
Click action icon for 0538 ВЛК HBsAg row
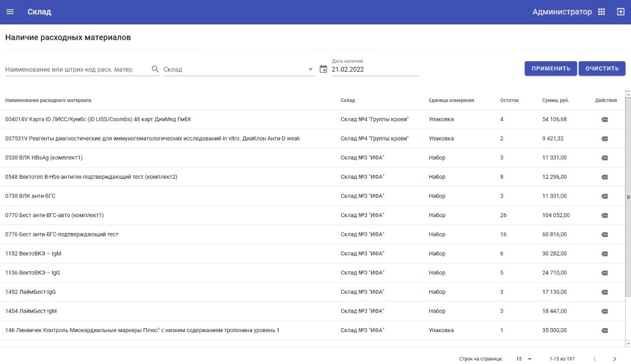605,158
